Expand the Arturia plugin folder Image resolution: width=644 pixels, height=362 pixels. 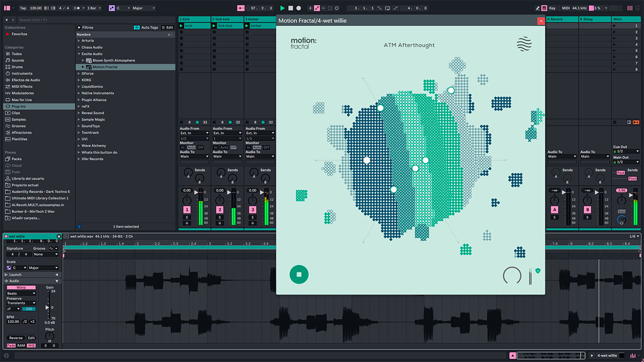point(79,41)
